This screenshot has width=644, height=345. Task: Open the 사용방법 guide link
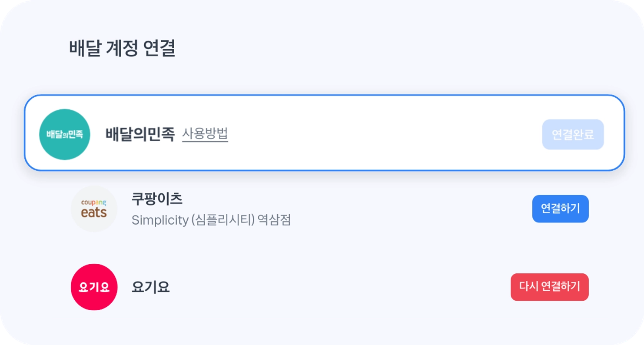205,134
